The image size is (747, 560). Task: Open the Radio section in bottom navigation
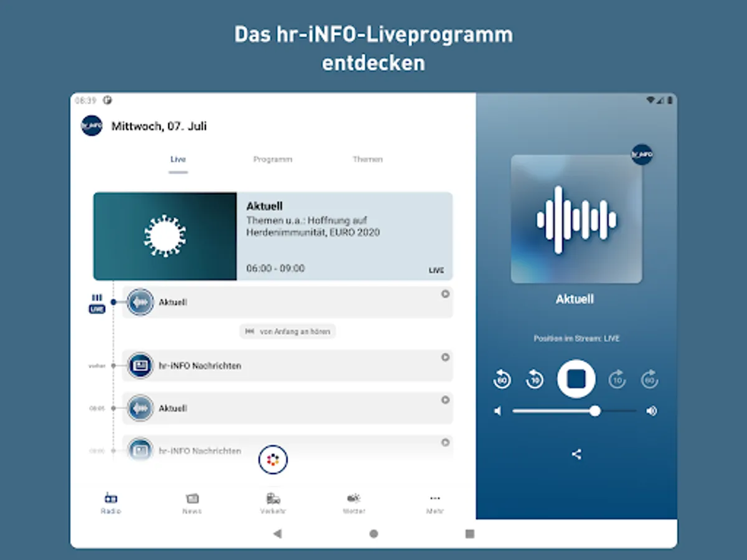click(111, 503)
